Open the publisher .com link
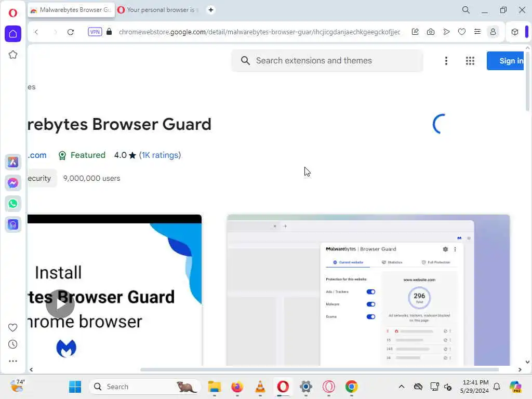Image resolution: width=532 pixels, height=399 pixels. click(x=37, y=155)
